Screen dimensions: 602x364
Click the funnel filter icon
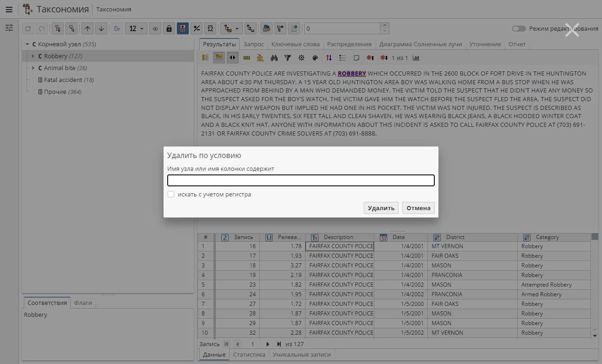pos(287,58)
